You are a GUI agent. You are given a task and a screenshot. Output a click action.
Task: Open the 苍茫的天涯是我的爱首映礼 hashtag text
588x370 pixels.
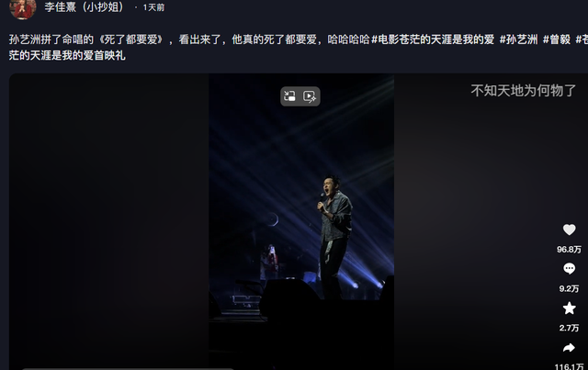[x=67, y=55]
